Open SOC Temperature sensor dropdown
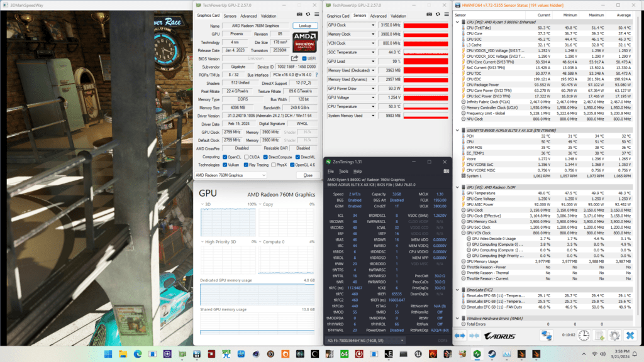The width and height of the screenshot is (644, 362). point(373,52)
